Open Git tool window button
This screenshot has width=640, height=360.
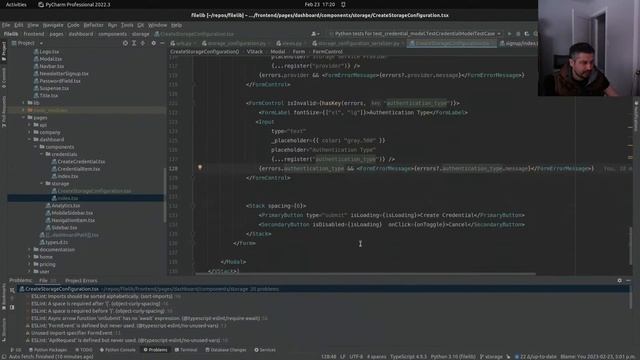(16, 350)
